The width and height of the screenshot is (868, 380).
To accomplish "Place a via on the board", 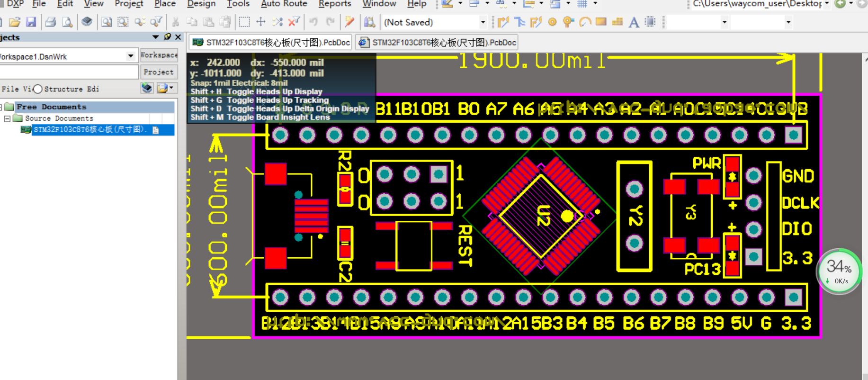I will (x=569, y=22).
